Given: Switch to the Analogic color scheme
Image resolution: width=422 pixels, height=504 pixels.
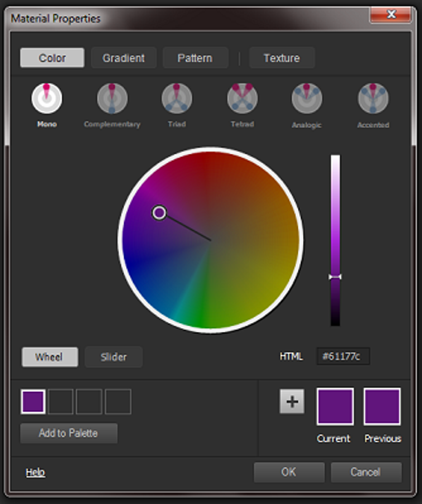Looking at the screenshot, I should [x=307, y=98].
